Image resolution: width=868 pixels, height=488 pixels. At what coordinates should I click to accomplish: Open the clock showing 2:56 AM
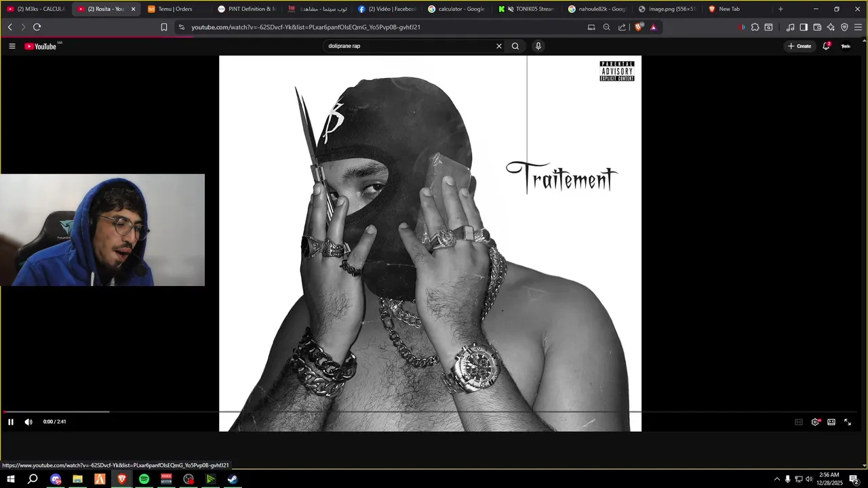(x=829, y=479)
